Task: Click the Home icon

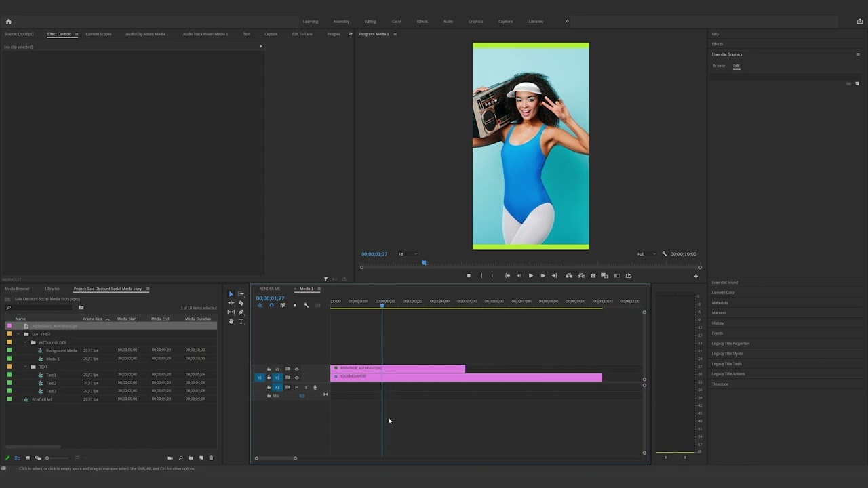Action: click(x=8, y=21)
